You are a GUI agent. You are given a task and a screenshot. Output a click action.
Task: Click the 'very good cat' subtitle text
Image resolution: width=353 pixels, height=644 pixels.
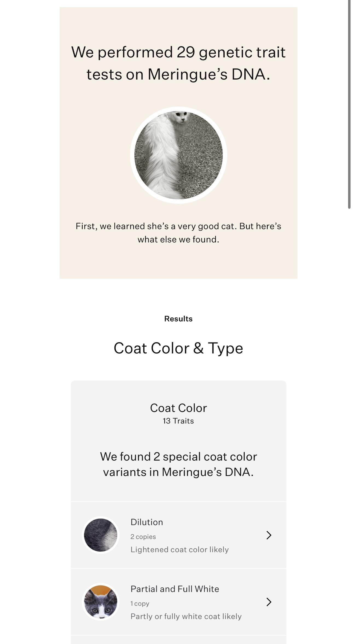click(178, 233)
